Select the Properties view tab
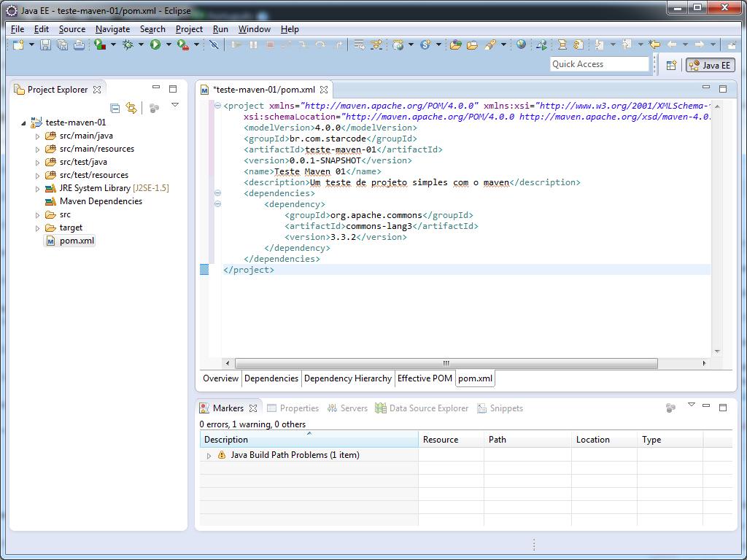This screenshot has width=747, height=560. pos(293,408)
